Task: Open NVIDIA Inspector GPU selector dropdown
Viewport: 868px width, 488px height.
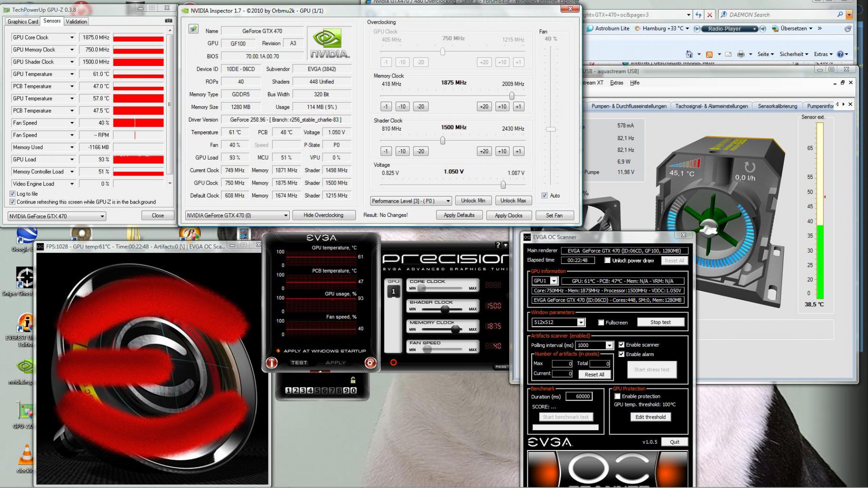Action: [237, 216]
